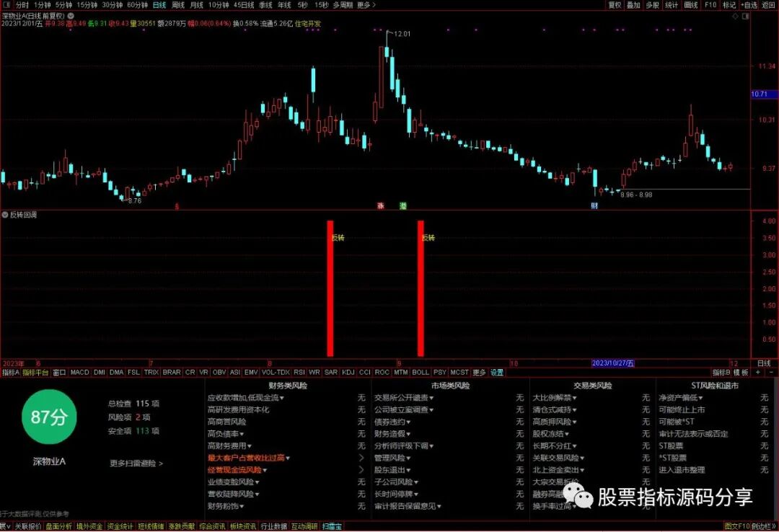Expand 交易所公开谴责 dropdown
Screen dimensions: 779x532
click(x=404, y=398)
